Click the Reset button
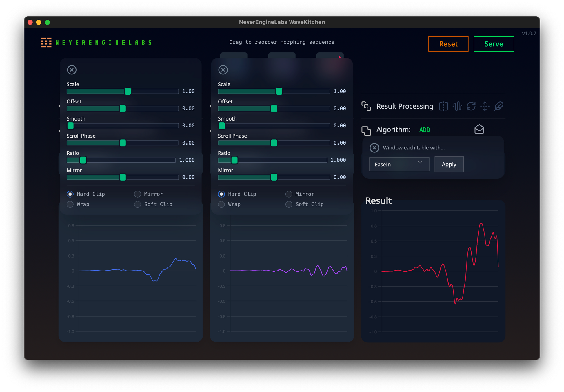The image size is (564, 392). point(448,44)
